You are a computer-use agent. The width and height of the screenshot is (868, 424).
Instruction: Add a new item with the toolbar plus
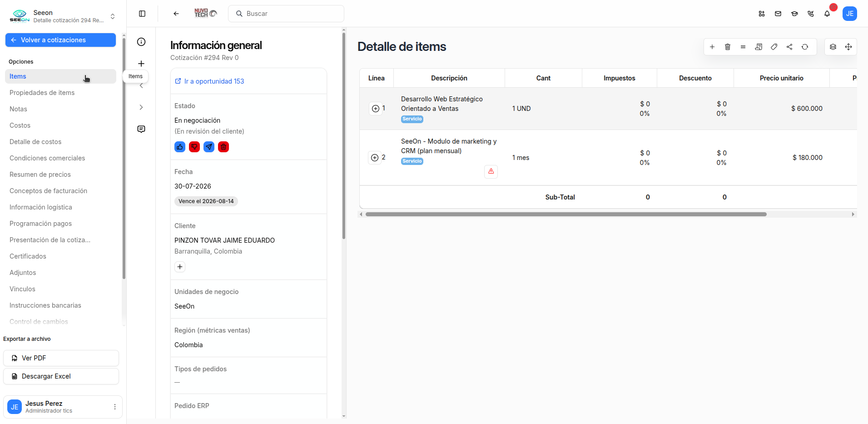click(712, 47)
